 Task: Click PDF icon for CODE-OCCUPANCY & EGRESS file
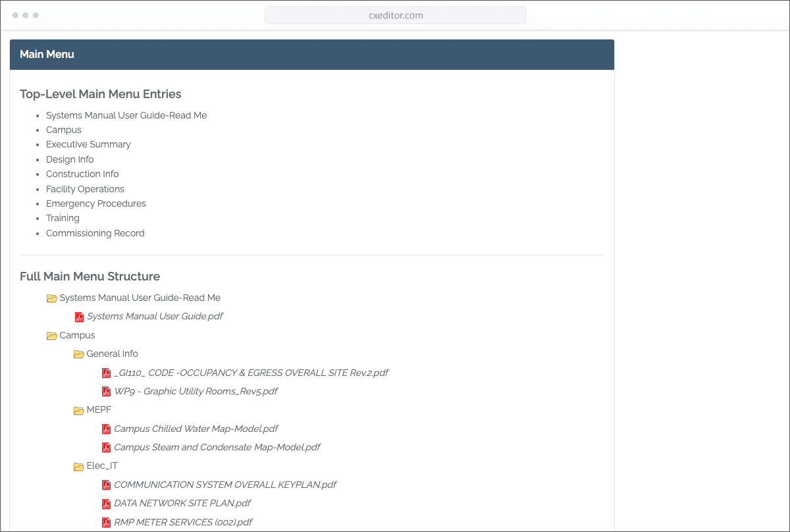(106, 373)
